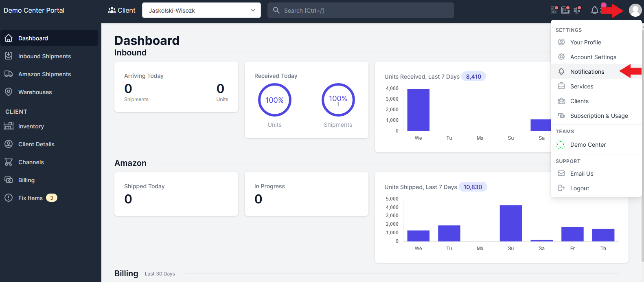644x282 pixels.
Task: Click the In Progress card
Action: 307,194
